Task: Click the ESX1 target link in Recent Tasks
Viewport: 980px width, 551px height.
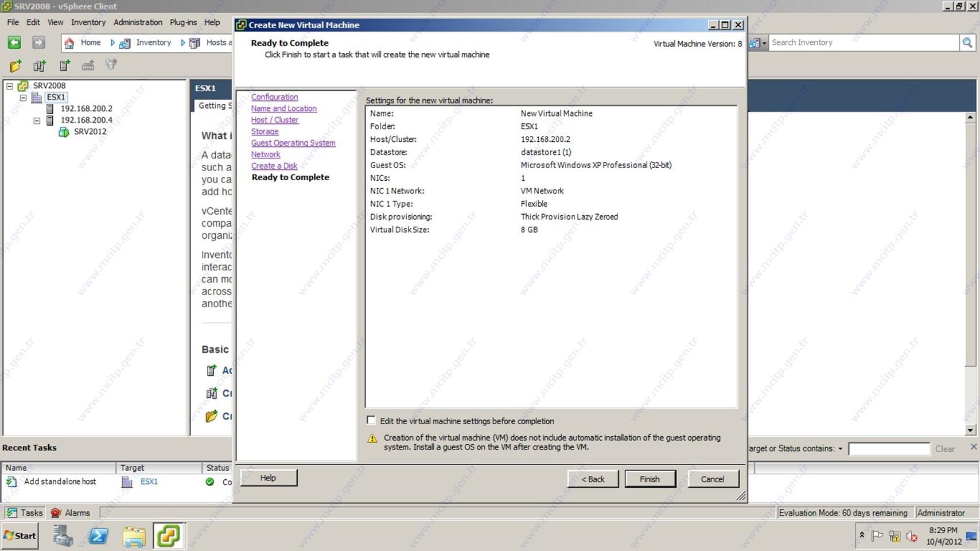Action: click(x=149, y=482)
